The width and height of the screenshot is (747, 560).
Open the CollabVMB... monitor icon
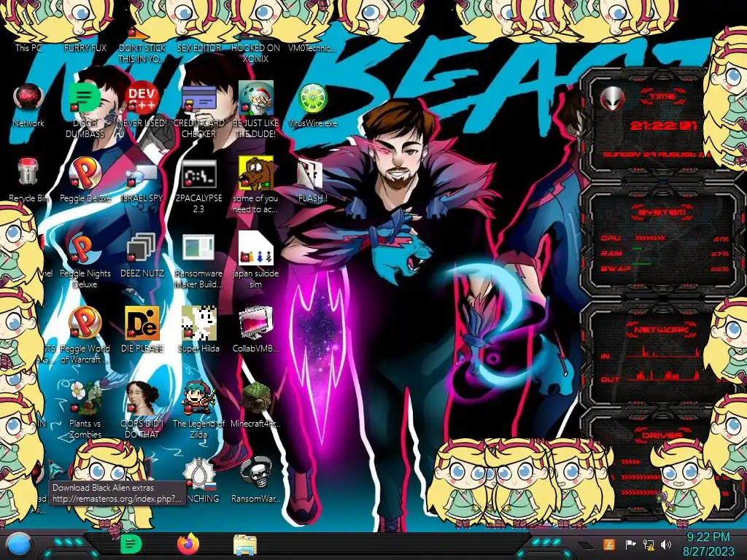tap(255, 322)
